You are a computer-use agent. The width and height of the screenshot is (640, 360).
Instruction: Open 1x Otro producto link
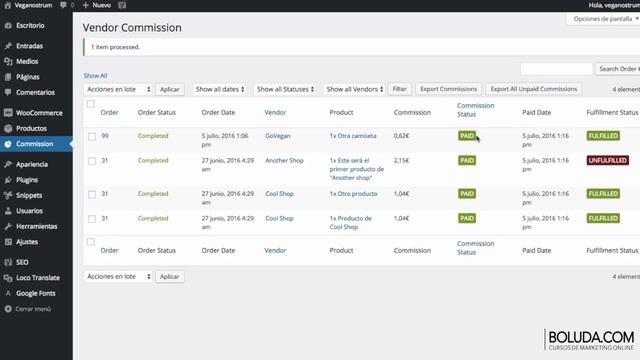click(x=353, y=193)
